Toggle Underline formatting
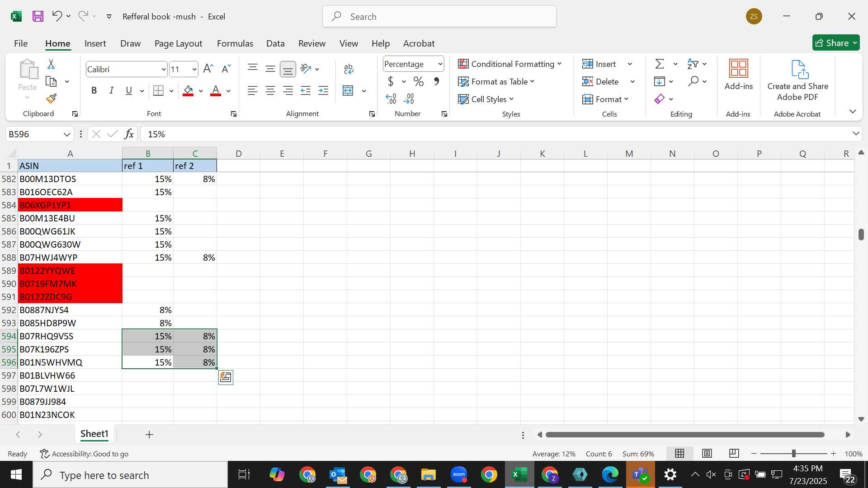The height and width of the screenshot is (488, 868). point(129,91)
